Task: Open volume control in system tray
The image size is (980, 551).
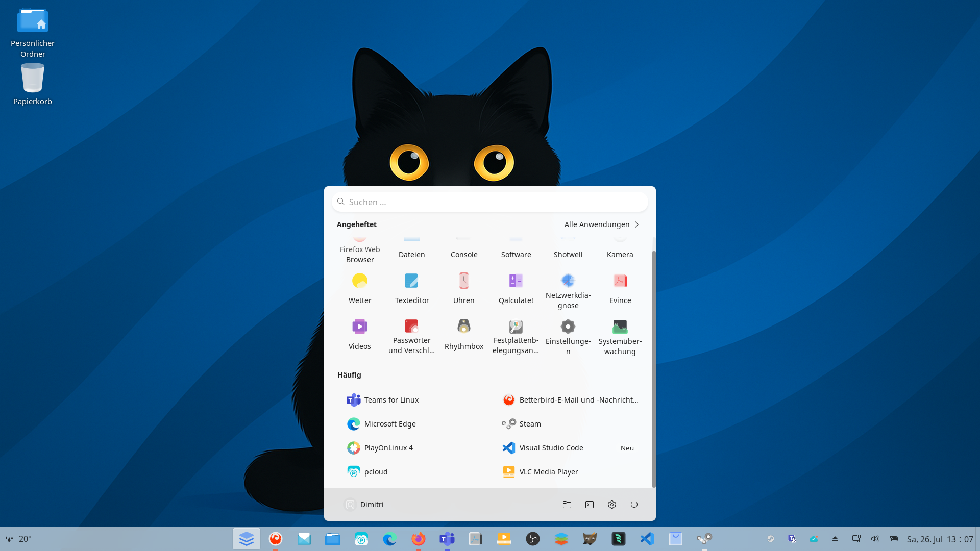Action: [x=875, y=539]
